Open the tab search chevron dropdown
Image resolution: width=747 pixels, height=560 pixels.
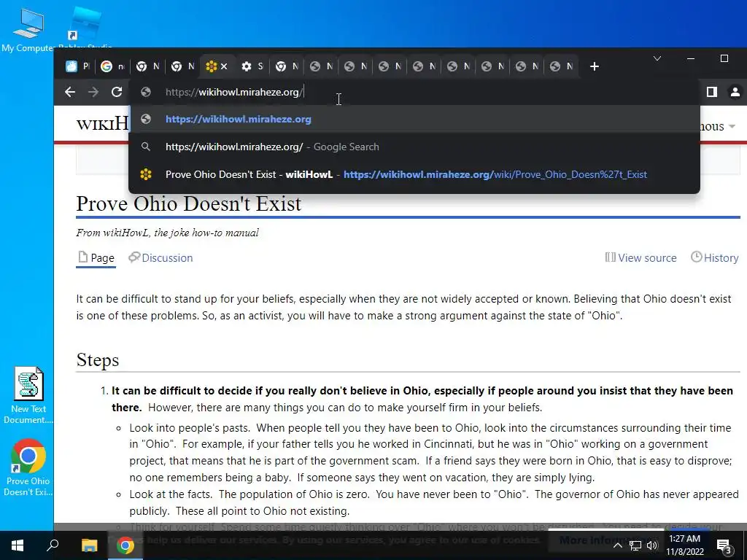click(657, 58)
